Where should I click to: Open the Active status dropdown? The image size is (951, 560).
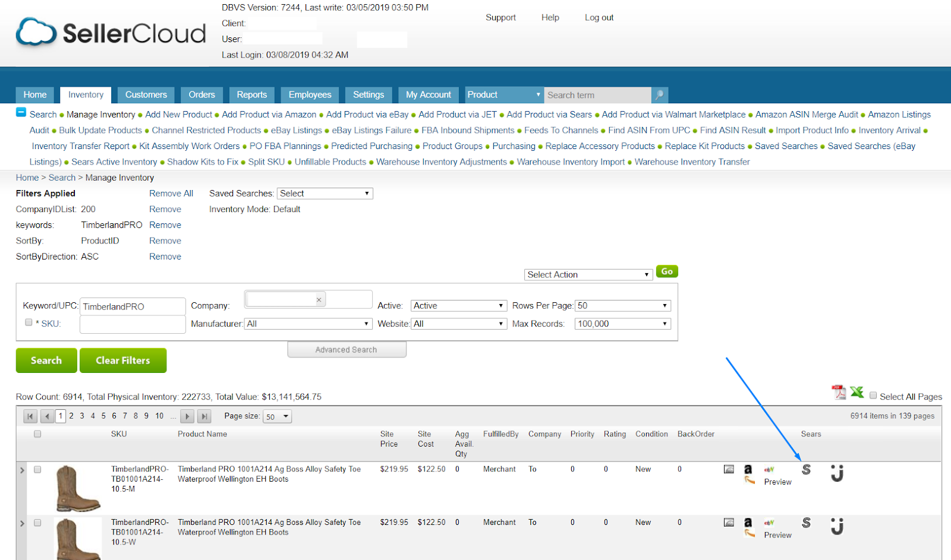pyautogui.click(x=459, y=306)
